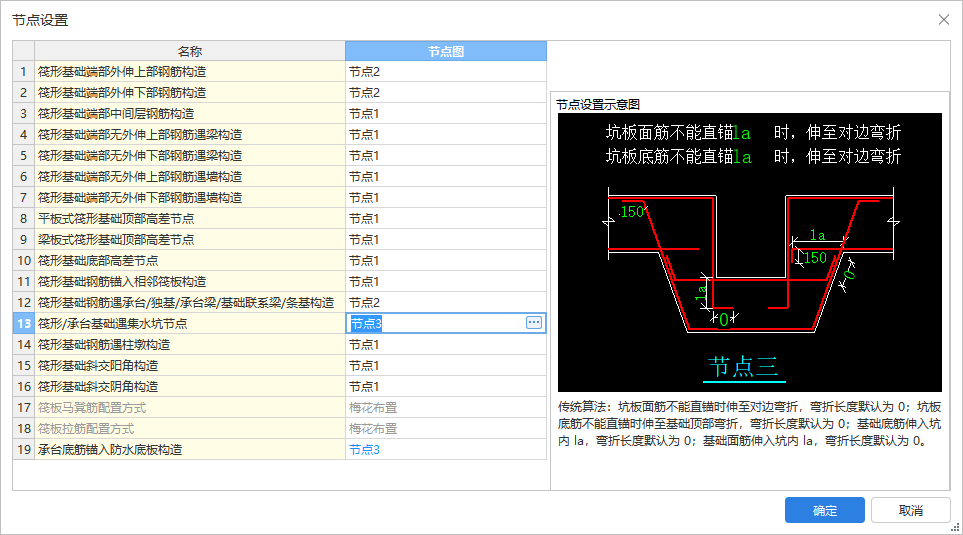Click green 0 value at pit bottom

click(724, 319)
